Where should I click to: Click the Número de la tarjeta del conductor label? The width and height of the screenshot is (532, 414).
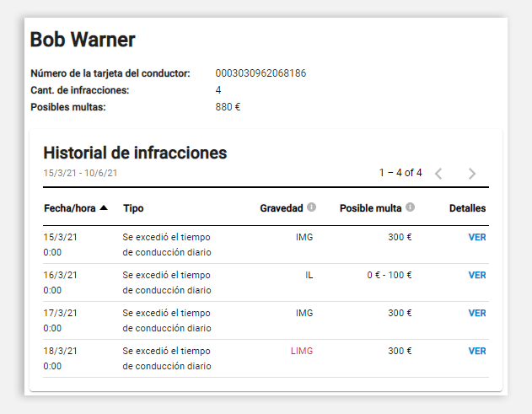[110, 73]
